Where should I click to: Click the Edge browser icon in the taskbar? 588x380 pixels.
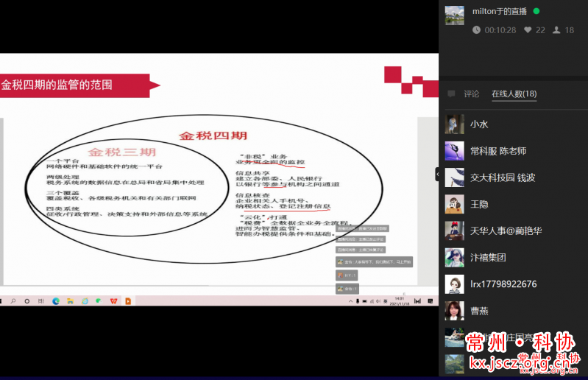[56, 301]
